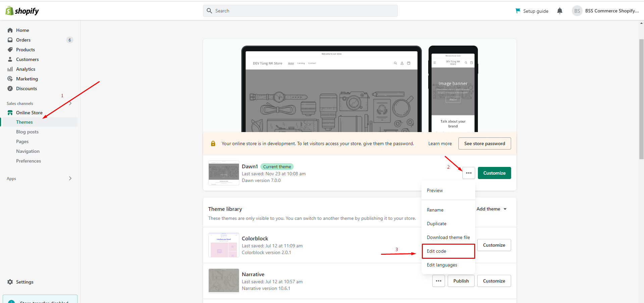Click the Analytics bar chart icon
The height and width of the screenshot is (303, 644).
click(x=10, y=69)
